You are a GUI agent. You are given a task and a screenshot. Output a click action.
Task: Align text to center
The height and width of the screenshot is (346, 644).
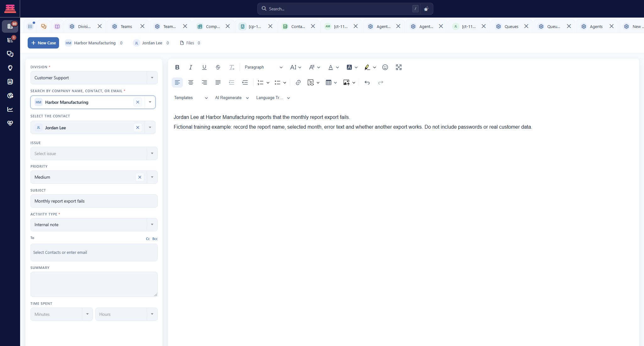pos(191,82)
